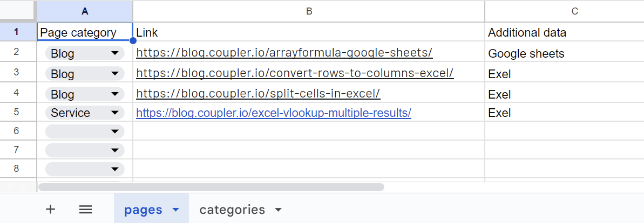This screenshot has height=223, width=644.
Task: Select the Additional data cell C1
Action: (x=564, y=32)
